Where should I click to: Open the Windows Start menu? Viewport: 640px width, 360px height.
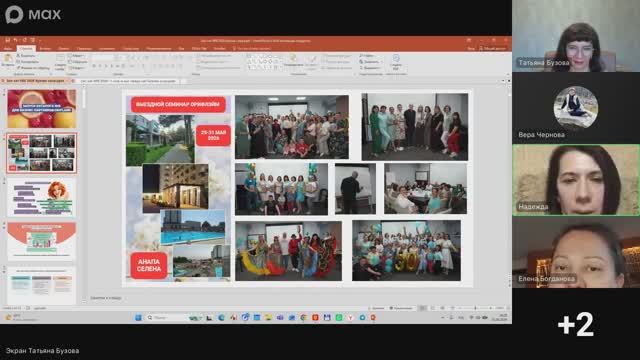pyautogui.click(x=138, y=318)
